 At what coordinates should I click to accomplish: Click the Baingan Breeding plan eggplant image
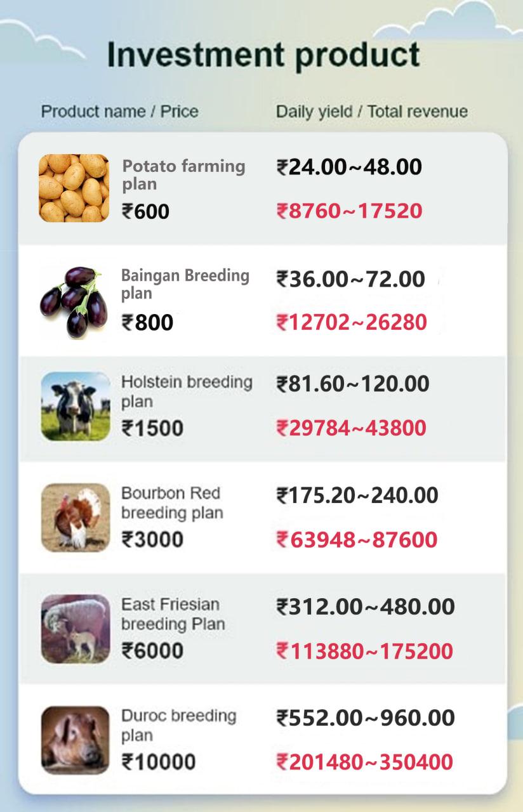[x=74, y=297]
